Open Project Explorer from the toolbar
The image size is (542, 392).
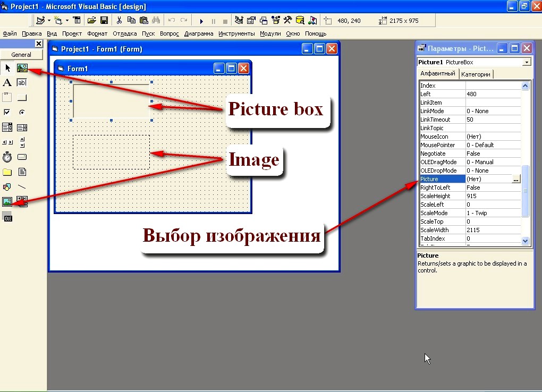coord(239,20)
